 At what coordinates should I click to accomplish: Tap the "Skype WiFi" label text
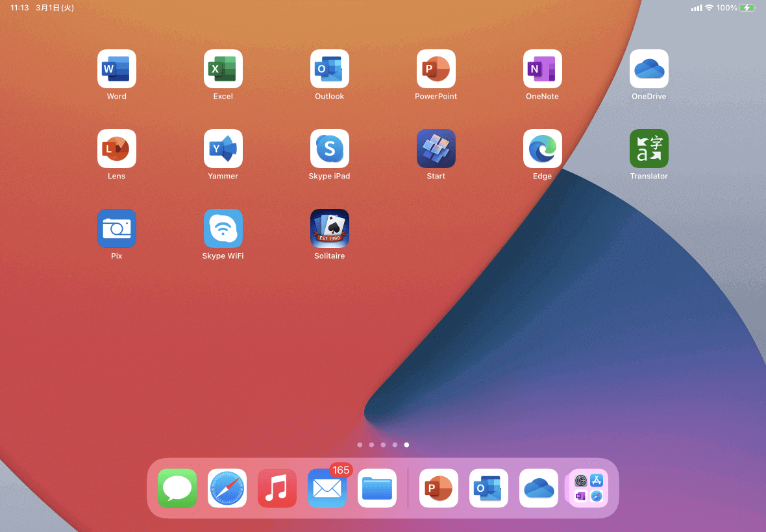pyautogui.click(x=223, y=256)
